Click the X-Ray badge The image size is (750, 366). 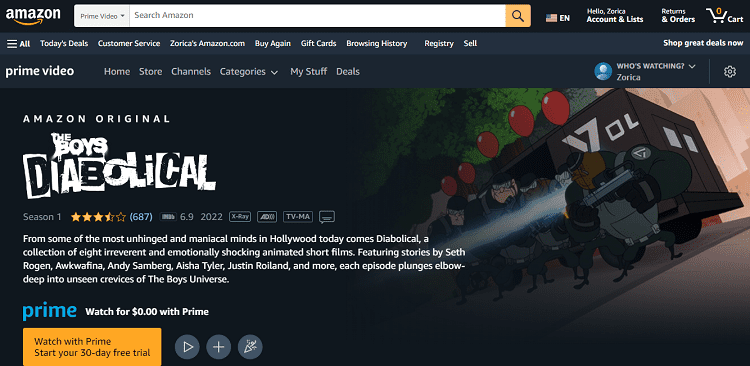point(240,217)
